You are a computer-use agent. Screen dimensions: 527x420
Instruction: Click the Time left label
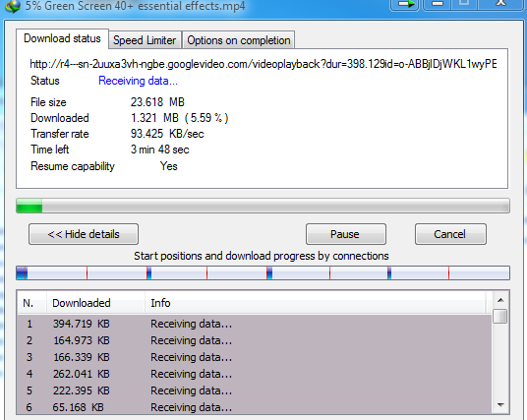(x=50, y=150)
